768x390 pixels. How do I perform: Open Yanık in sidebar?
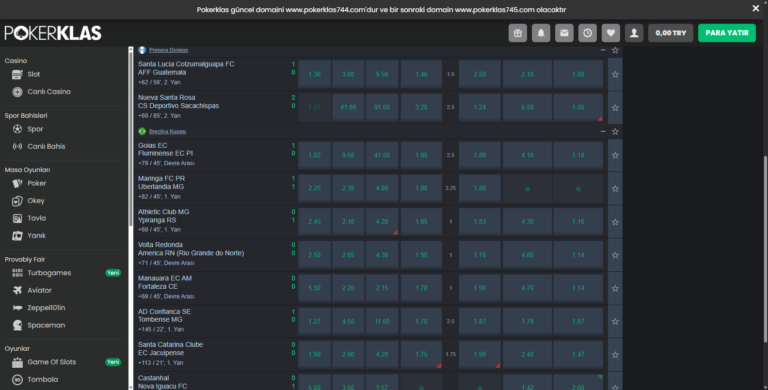pyautogui.click(x=37, y=236)
